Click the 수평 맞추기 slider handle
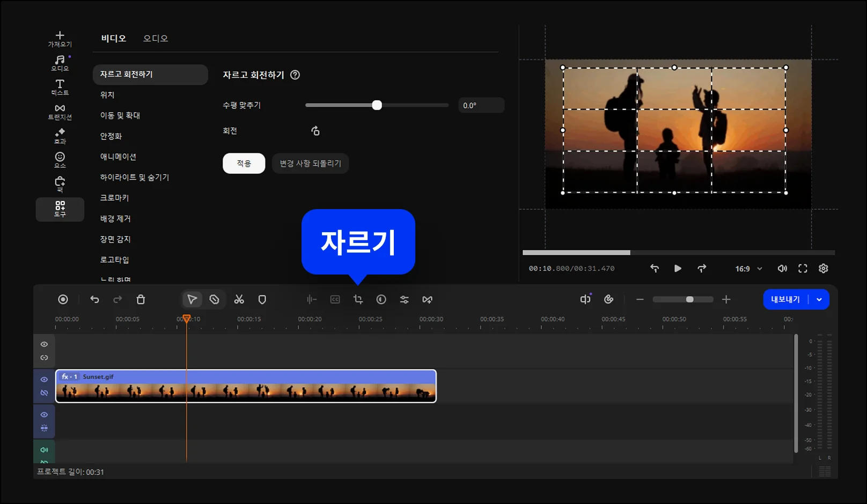This screenshot has height=504, width=867. [377, 105]
